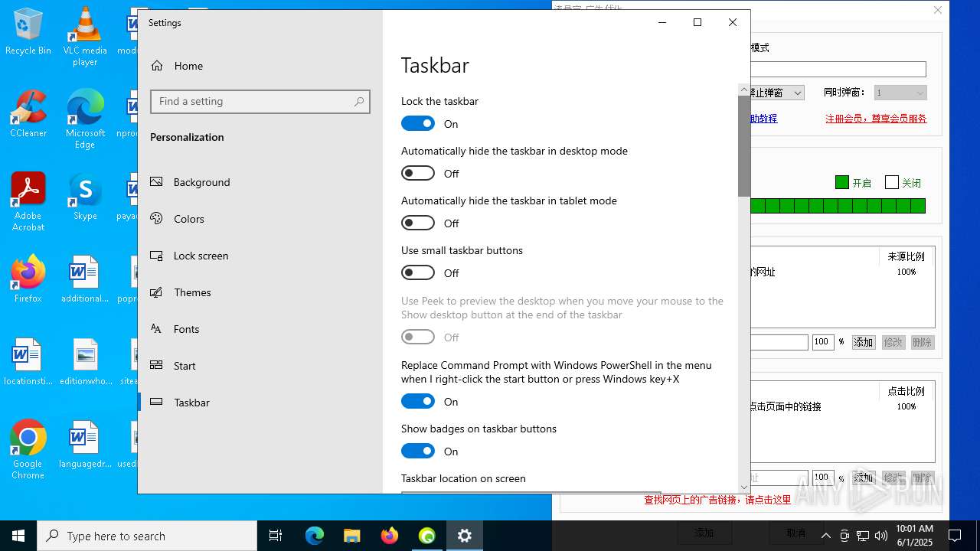Click the Find a setting search field

coord(260,102)
